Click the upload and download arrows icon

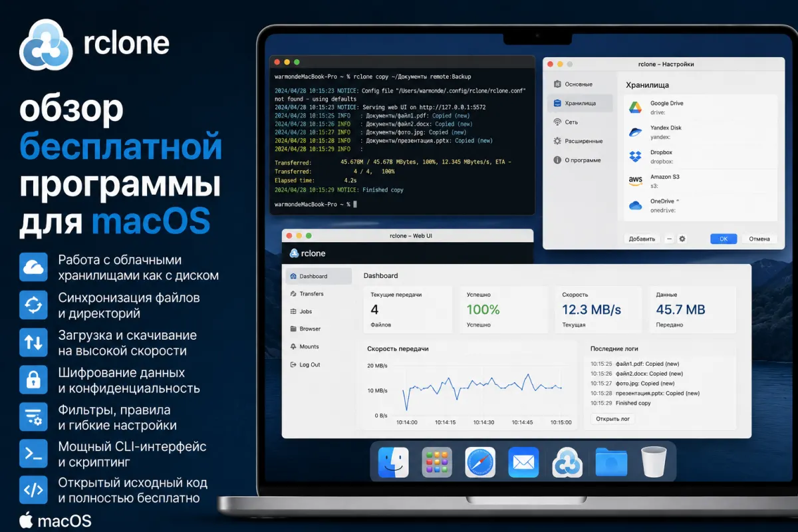pyautogui.click(x=33, y=342)
